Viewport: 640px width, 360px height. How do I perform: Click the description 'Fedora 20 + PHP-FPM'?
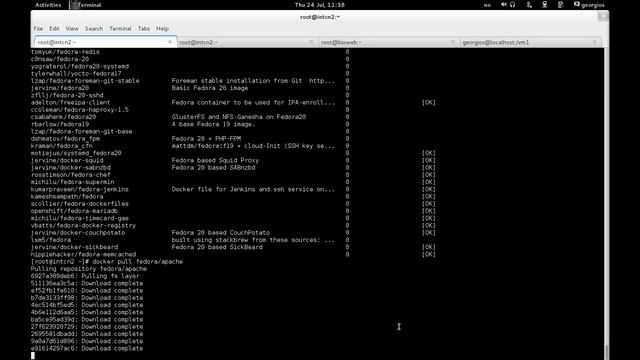pyautogui.click(x=206, y=139)
